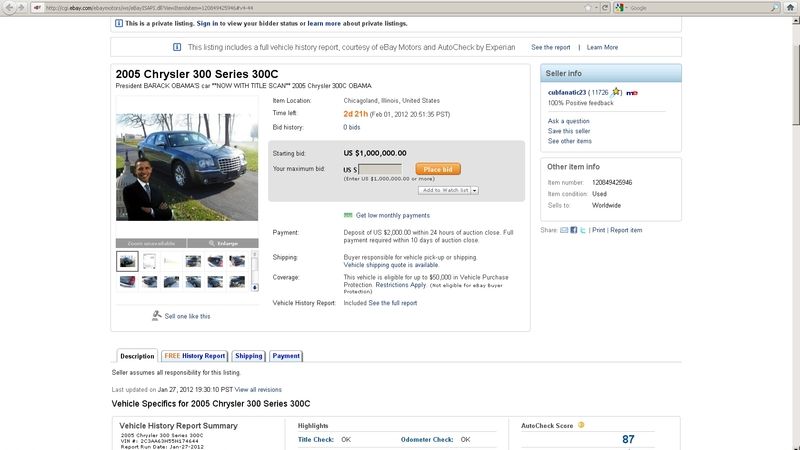Click the info icon beside private listing notice

click(118, 23)
